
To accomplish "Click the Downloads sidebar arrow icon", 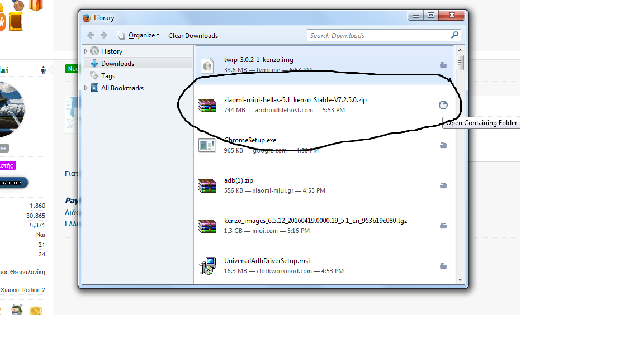I will click(94, 63).
